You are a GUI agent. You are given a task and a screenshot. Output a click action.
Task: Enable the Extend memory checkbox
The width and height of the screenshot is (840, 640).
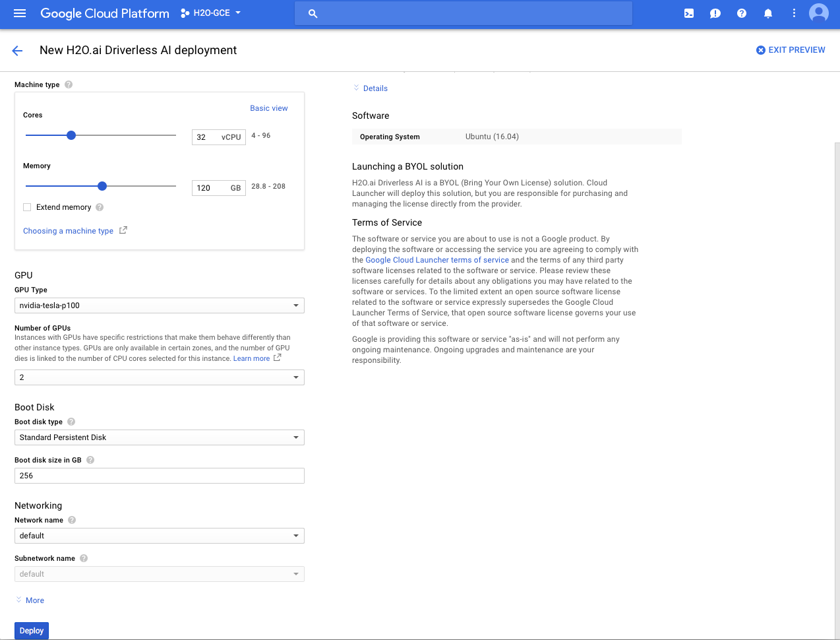(26, 207)
